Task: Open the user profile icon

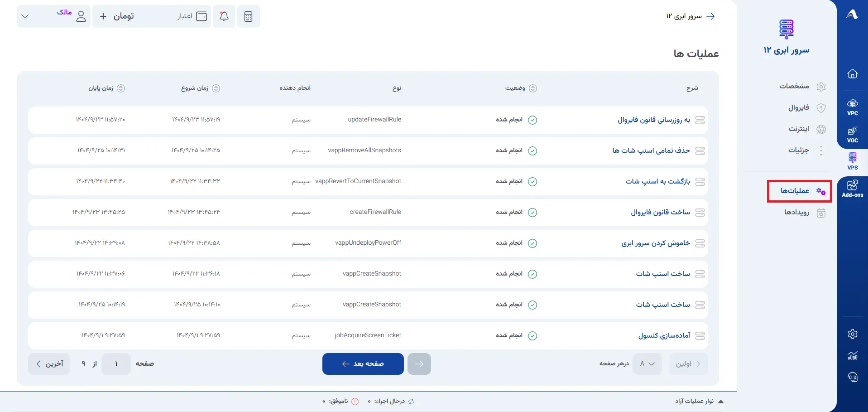Action: [x=81, y=16]
